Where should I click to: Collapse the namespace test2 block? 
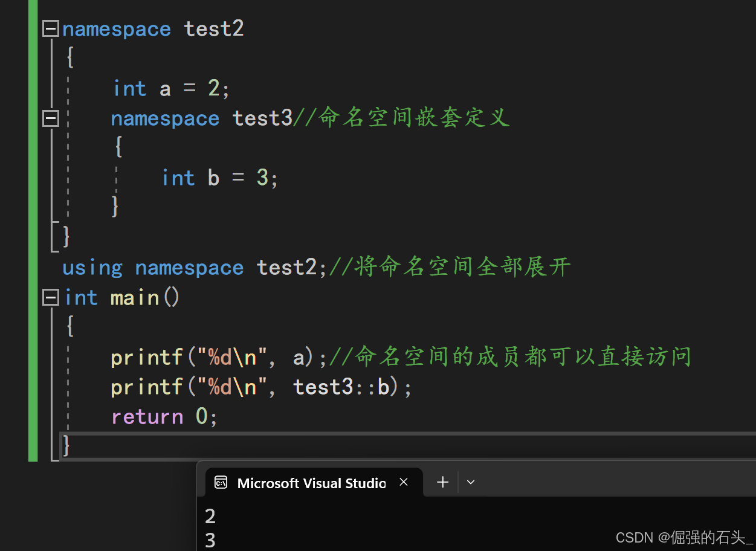tap(51, 29)
